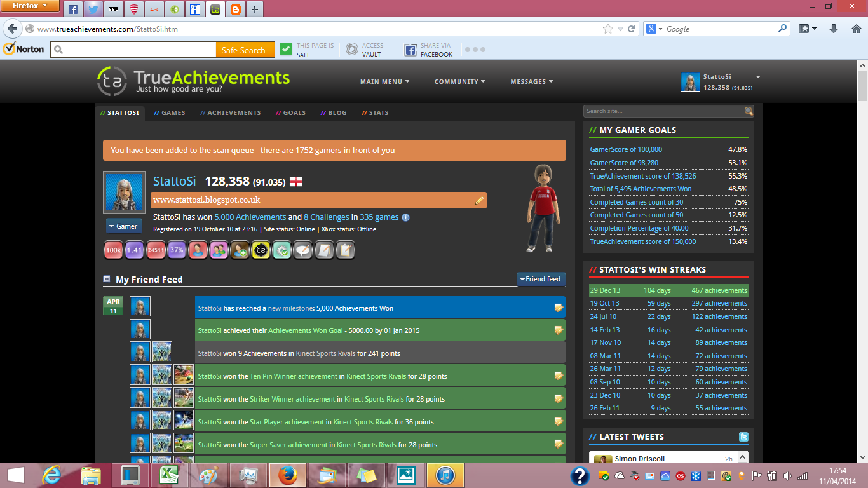Screen dimensions: 868x488
Task: Open the Gamer dropdown under the avatar
Action: (123, 226)
